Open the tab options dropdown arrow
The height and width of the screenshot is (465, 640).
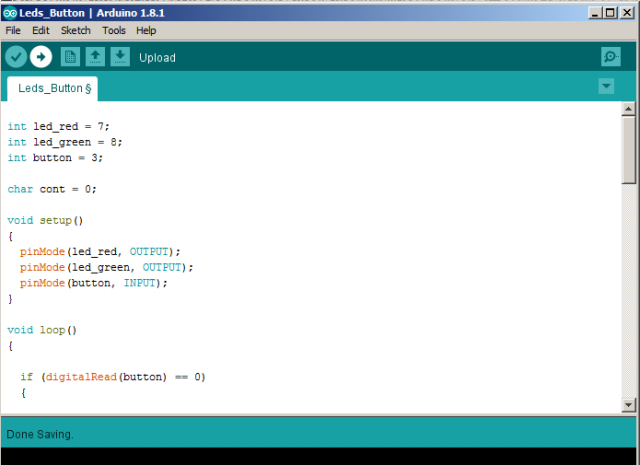click(x=606, y=86)
